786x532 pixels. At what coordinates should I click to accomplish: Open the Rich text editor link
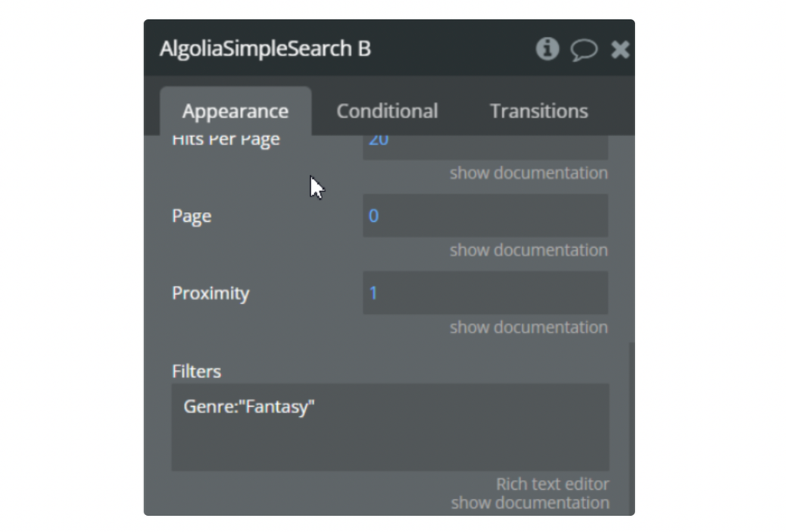click(552, 484)
